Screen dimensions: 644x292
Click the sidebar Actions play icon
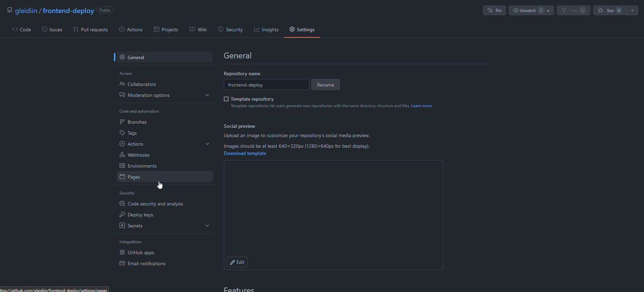tap(122, 144)
